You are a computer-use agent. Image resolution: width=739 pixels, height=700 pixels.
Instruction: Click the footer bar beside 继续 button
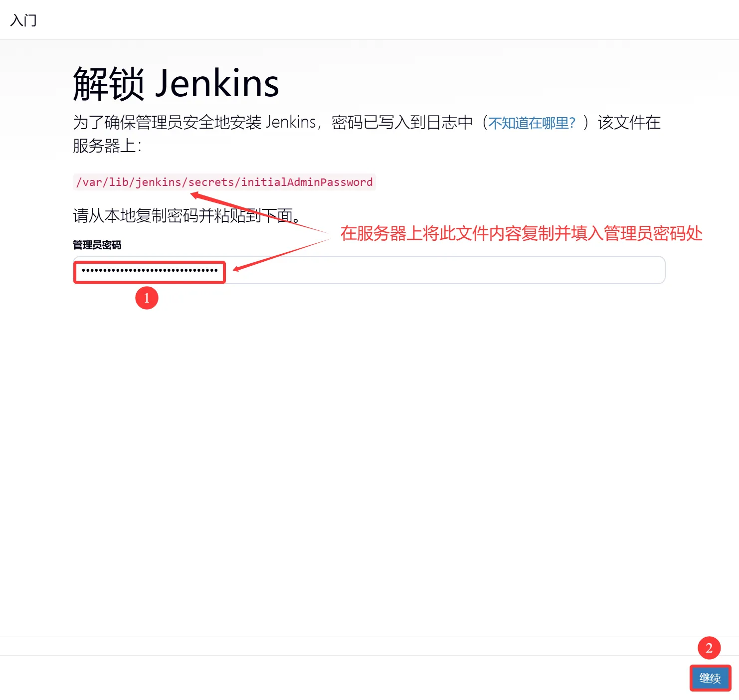pyautogui.click(x=344, y=678)
